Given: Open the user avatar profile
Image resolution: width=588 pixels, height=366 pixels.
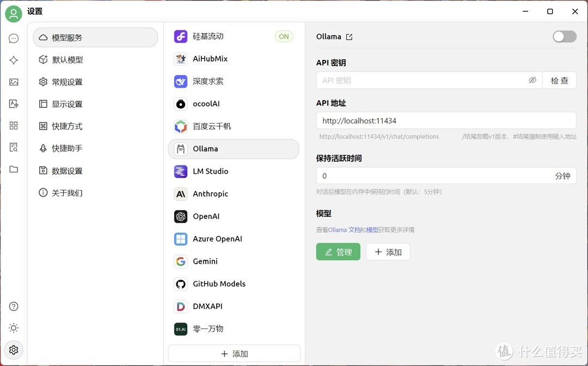Looking at the screenshot, I should pyautogui.click(x=14, y=14).
